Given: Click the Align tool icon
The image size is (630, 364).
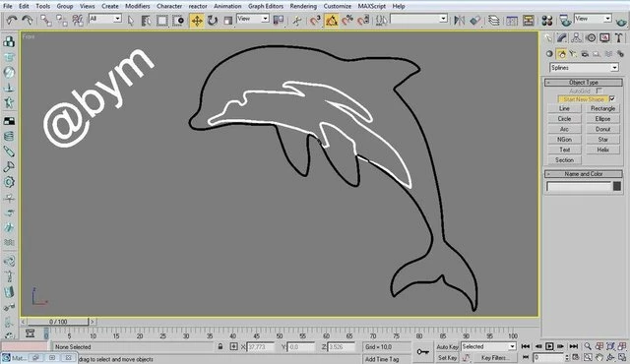Looking at the screenshot, I should click(475, 20).
